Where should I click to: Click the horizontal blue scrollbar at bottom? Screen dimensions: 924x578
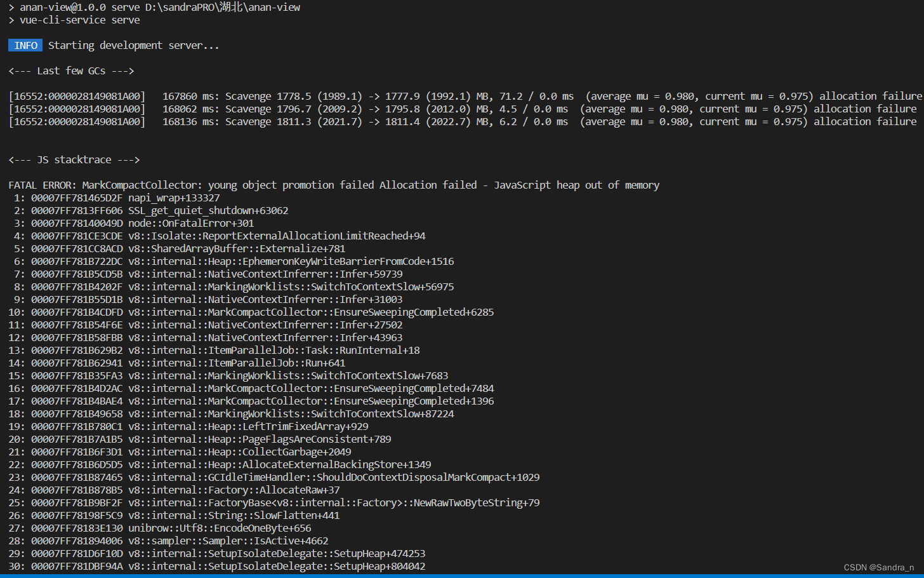tap(444, 575)
